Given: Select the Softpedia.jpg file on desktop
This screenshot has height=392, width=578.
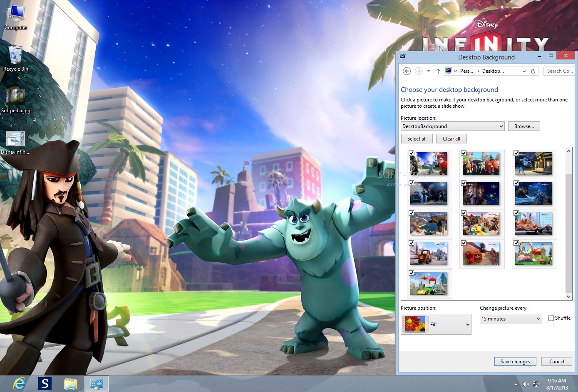Looking at the screenshot, I should (x=16, y=100).
